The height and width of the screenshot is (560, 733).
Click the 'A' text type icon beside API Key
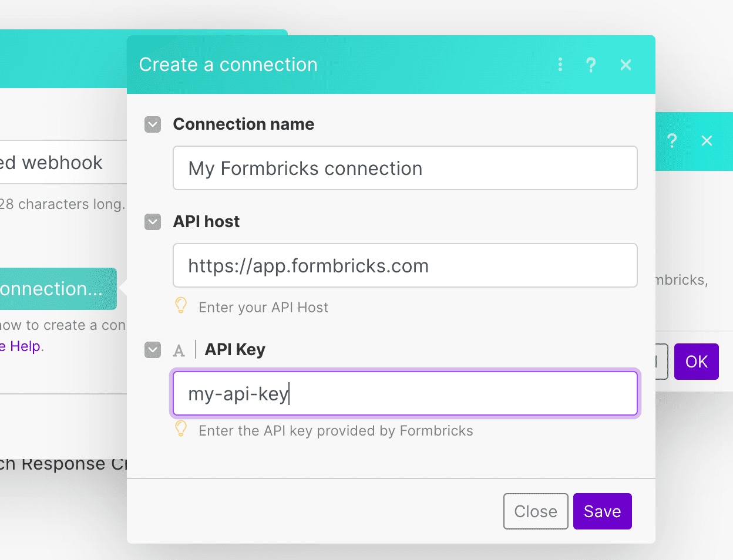(179, 350)
